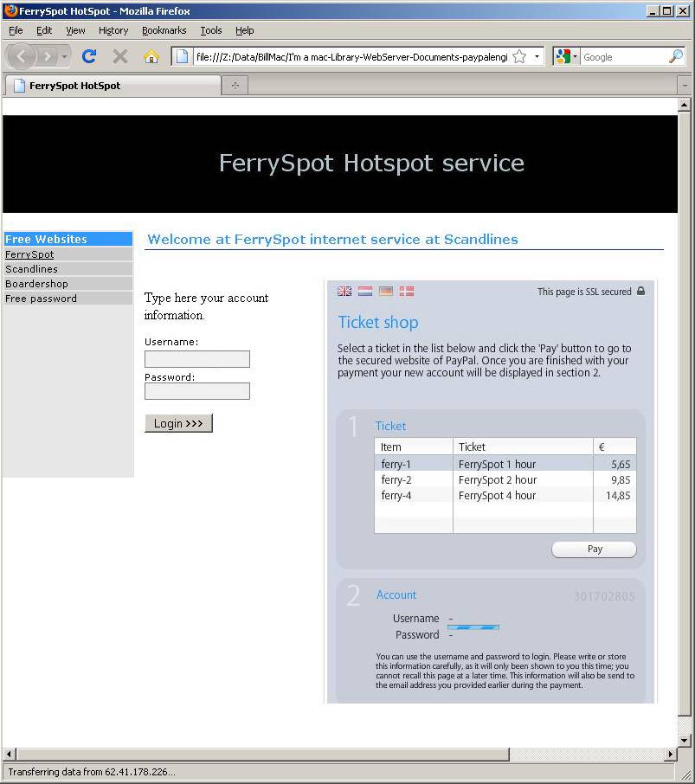The image size is (695, 784).
Task: Switch language with the UK flag
Action: pos(344,291)
